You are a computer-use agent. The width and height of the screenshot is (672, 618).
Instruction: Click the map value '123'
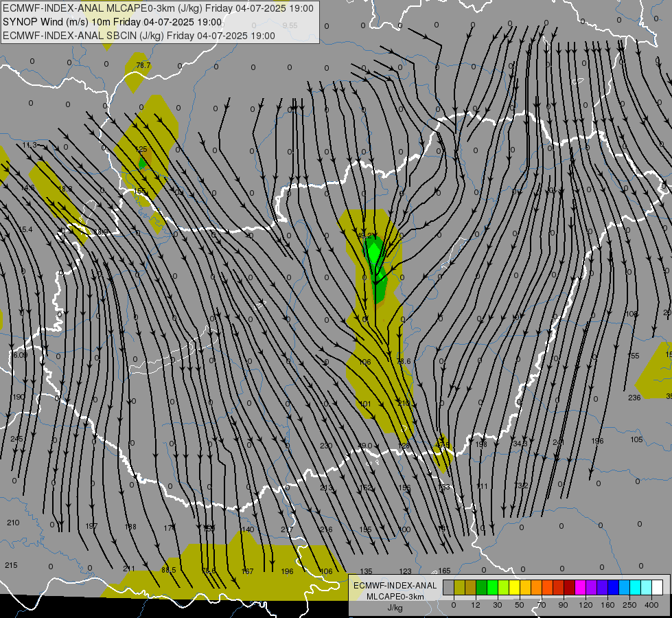click(405, 571)
